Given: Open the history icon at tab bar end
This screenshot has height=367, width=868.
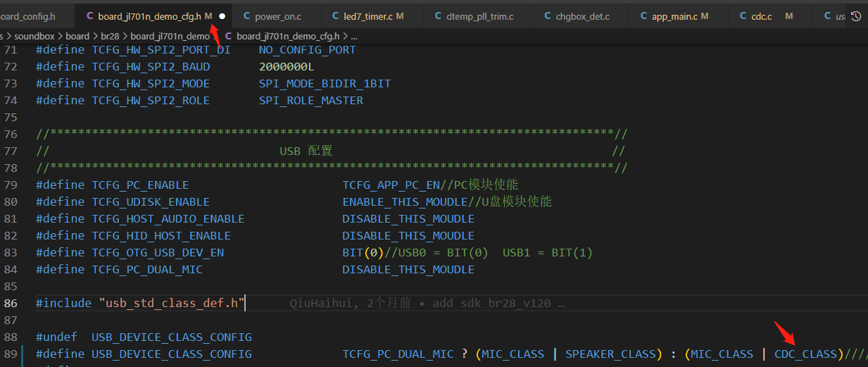Looking at the screenshot, I should pyautogui.click(x=856, y=15).
